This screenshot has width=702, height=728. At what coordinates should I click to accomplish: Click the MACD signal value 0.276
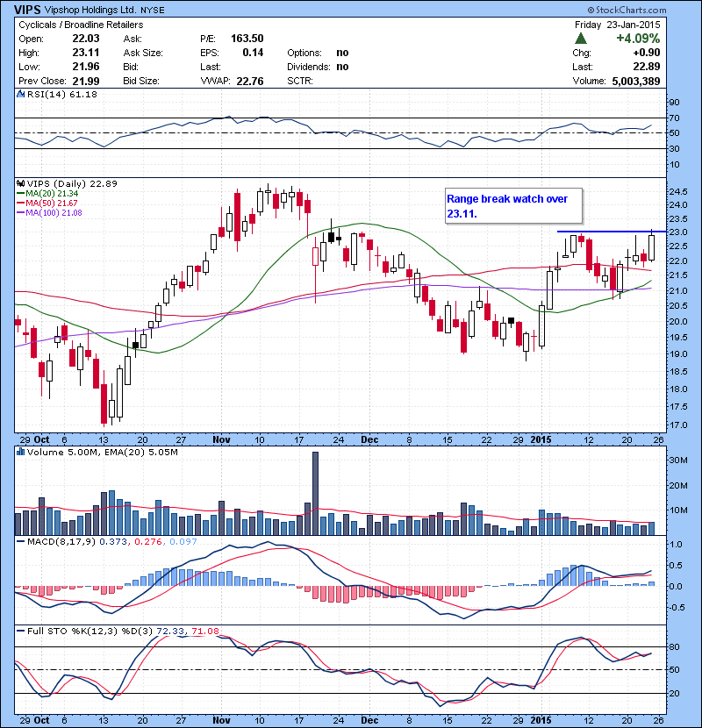148,541
